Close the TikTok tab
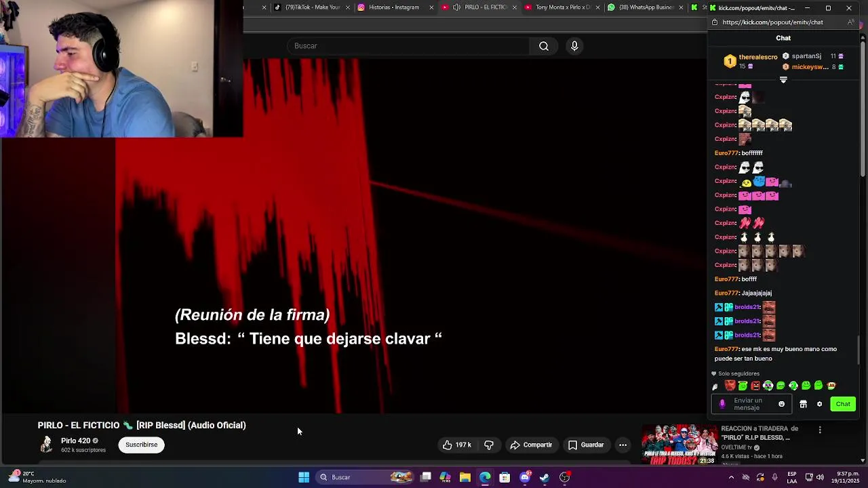Viewport: 868px width, 488px height. pos(348,7)
